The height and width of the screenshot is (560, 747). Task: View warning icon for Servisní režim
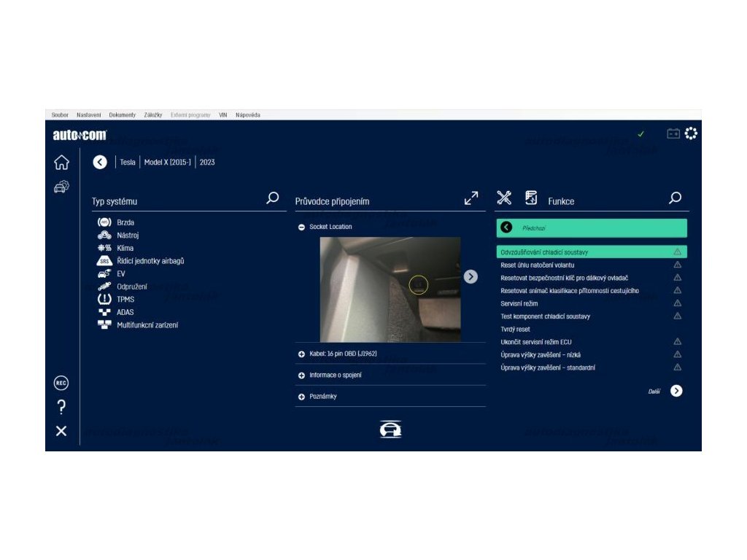pyautogui.click(x=678, y=303)
